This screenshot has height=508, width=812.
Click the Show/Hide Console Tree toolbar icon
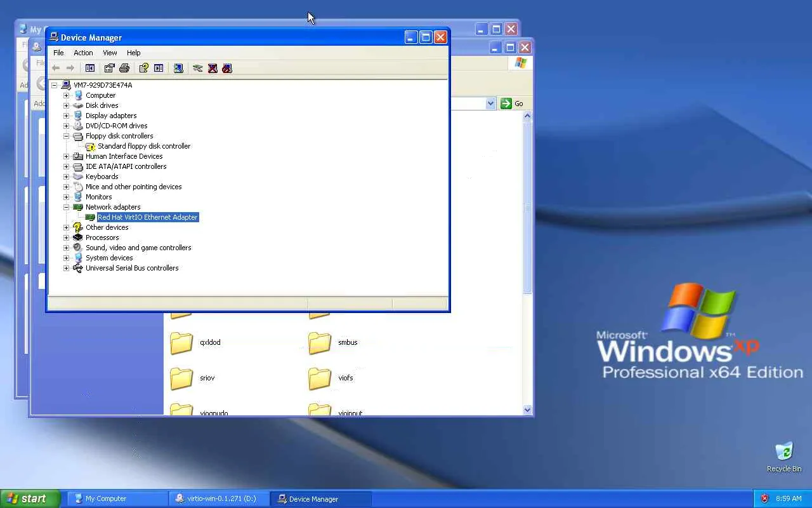90,68
